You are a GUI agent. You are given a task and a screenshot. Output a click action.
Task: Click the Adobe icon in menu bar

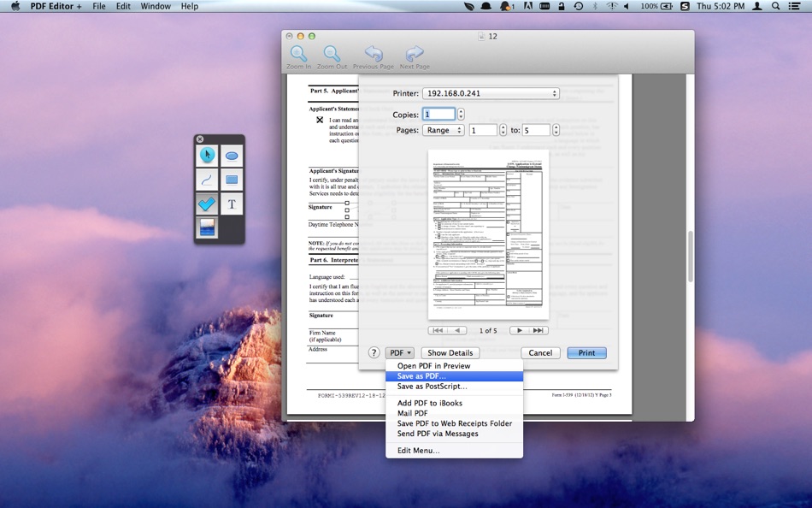pos(527,6)
